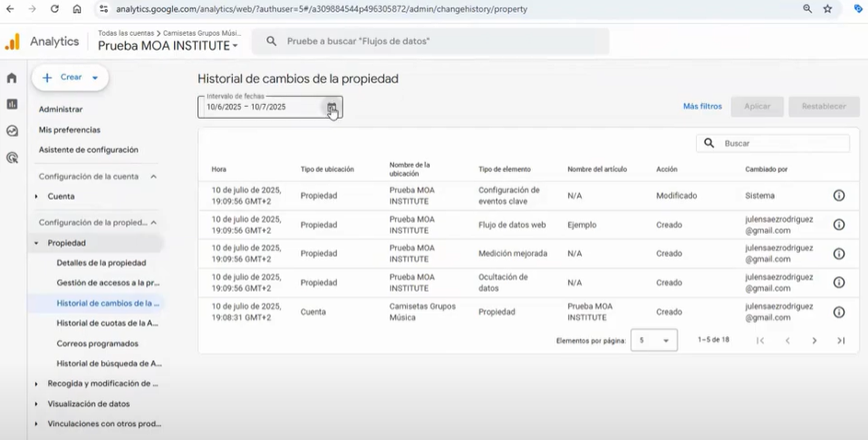Click the zoom magnifier icon in address bar
Viewport: 868px width, 440px height.
tap(807, 9)
